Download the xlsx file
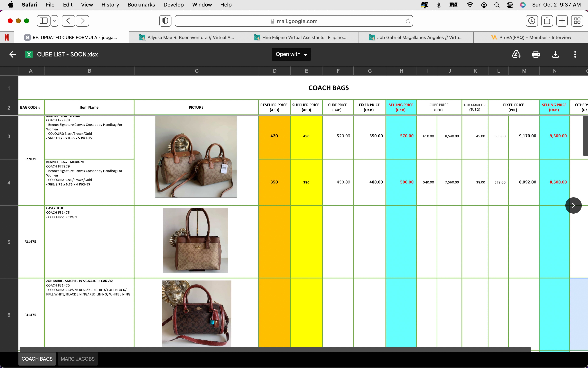588x368 pixels. pyautogui.click(x=555, y=54)
